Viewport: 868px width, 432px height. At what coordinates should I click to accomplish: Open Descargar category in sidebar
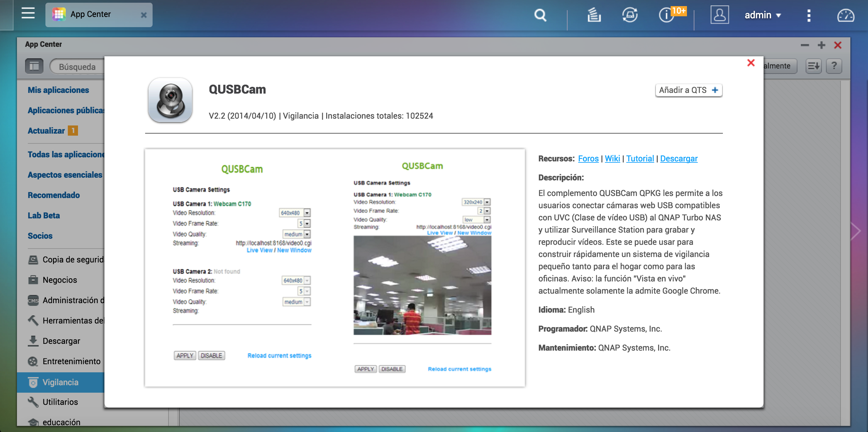coord(54,341)
